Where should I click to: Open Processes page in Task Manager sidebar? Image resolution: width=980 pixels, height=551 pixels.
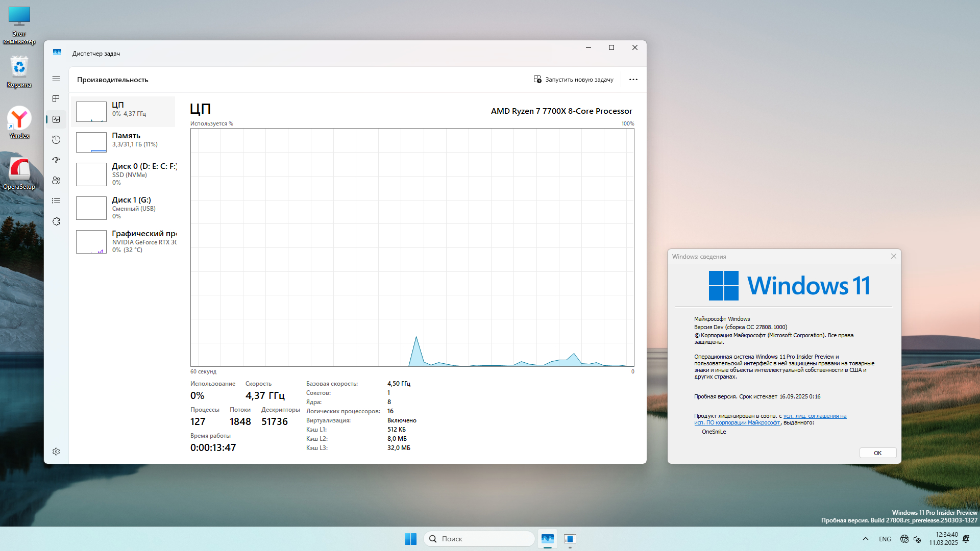coord(56,99)
